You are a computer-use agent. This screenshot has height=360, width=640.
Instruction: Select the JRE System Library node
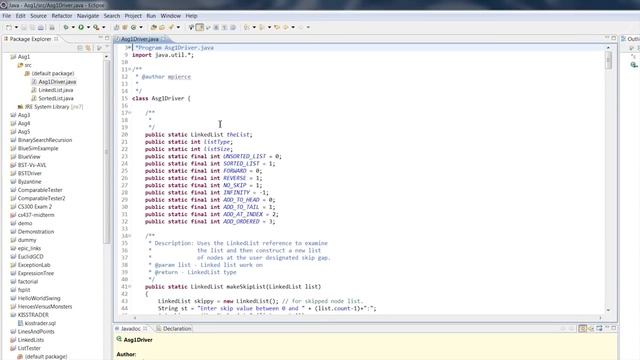click(x=50, y=107)
